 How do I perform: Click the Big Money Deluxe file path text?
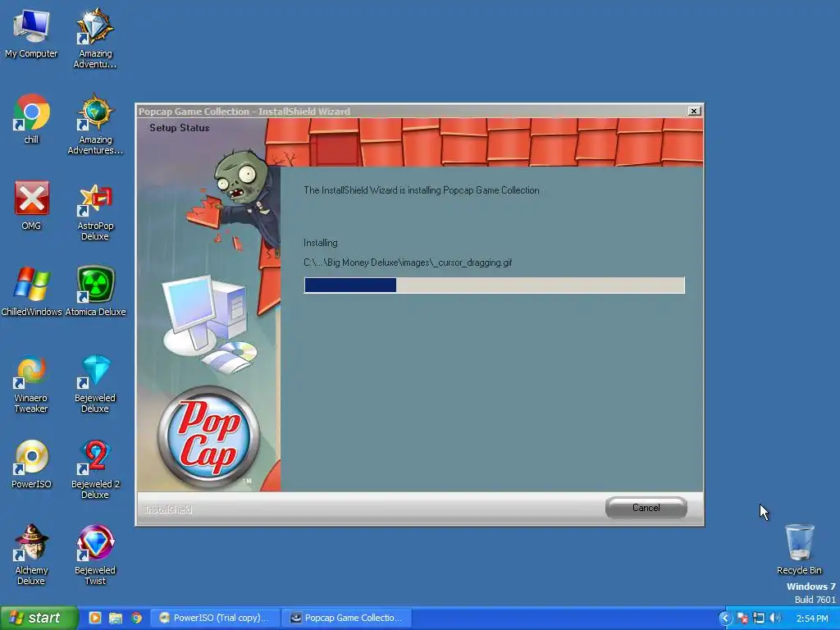click(408, 262)
